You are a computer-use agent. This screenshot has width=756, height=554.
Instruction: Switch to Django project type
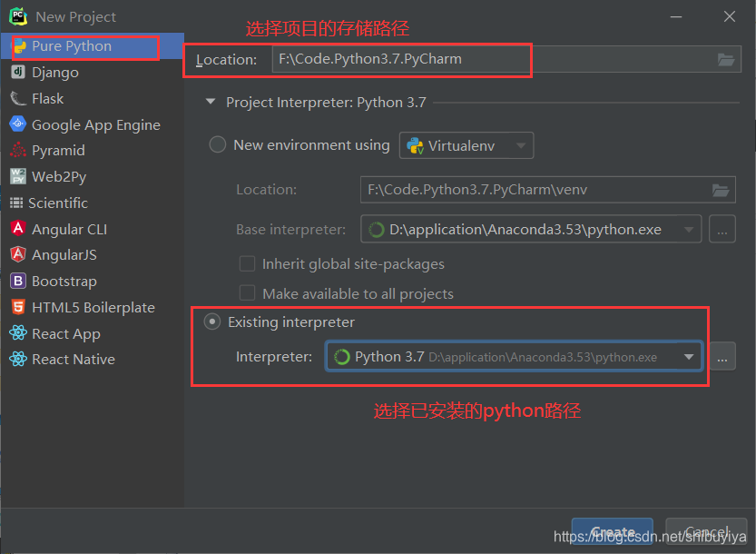click(93, 72)
